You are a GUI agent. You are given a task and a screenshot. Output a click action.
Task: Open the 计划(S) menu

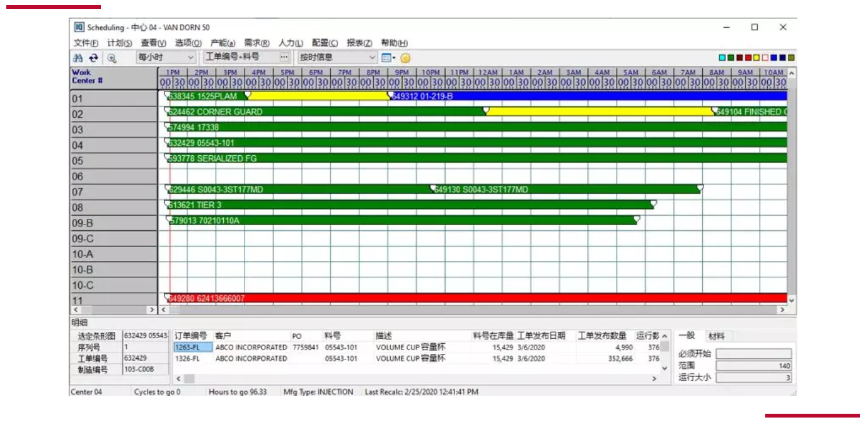pos(119,43)
